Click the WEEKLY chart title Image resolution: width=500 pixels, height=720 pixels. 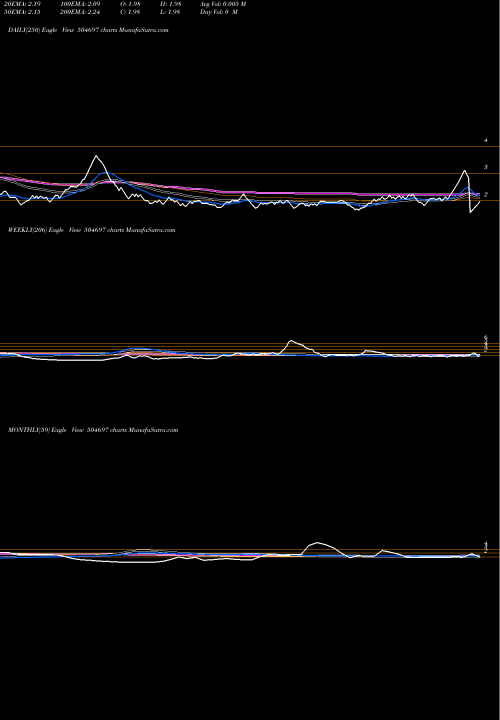(92, 230)
